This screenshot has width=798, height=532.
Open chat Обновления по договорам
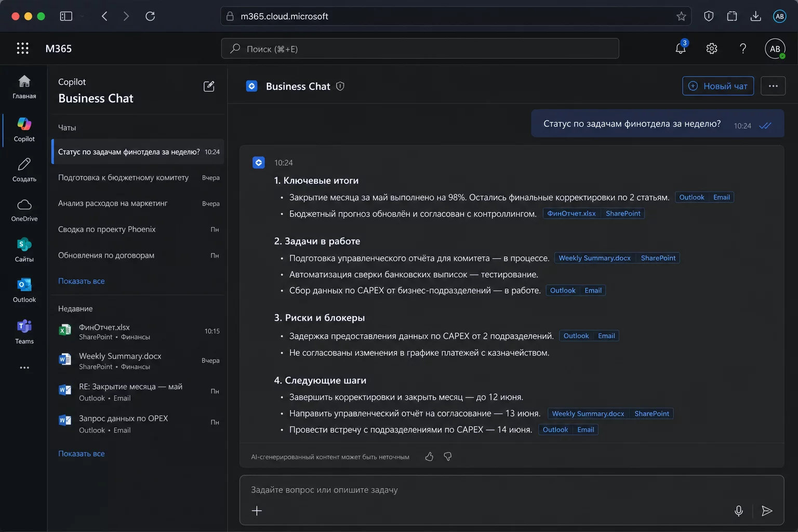point(138,256)
